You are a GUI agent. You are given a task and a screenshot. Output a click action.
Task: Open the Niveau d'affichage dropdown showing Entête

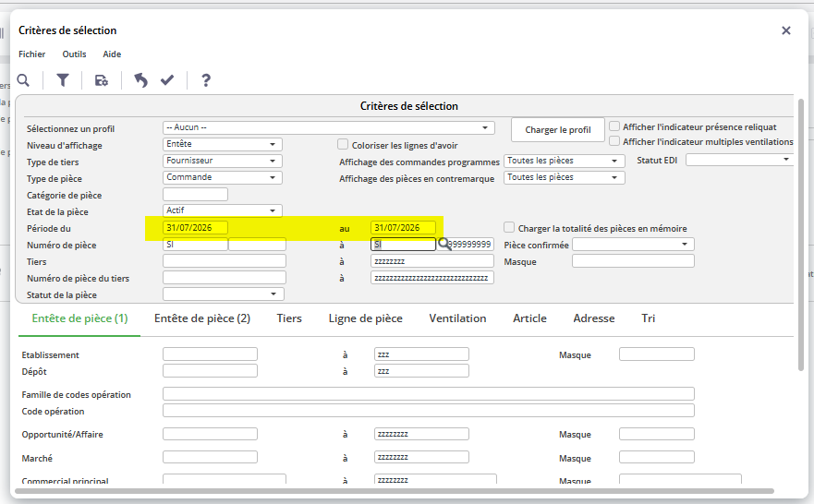point(222,144)
